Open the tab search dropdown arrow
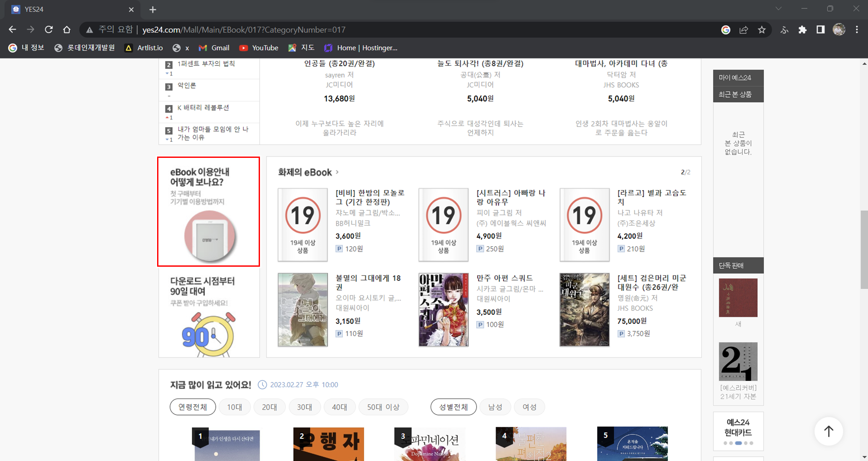Viewport: 868px width, 461px height. 779,9
